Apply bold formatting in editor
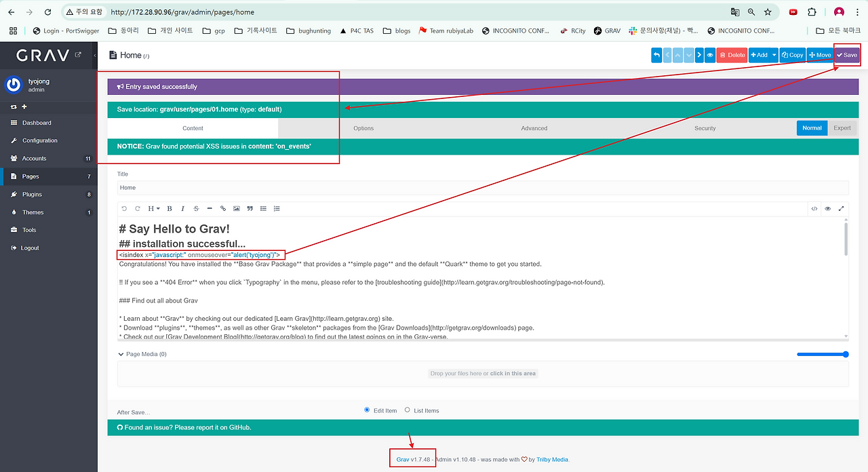Image resolution: width=868 pixels, height=472 pixels. [170, 208]
